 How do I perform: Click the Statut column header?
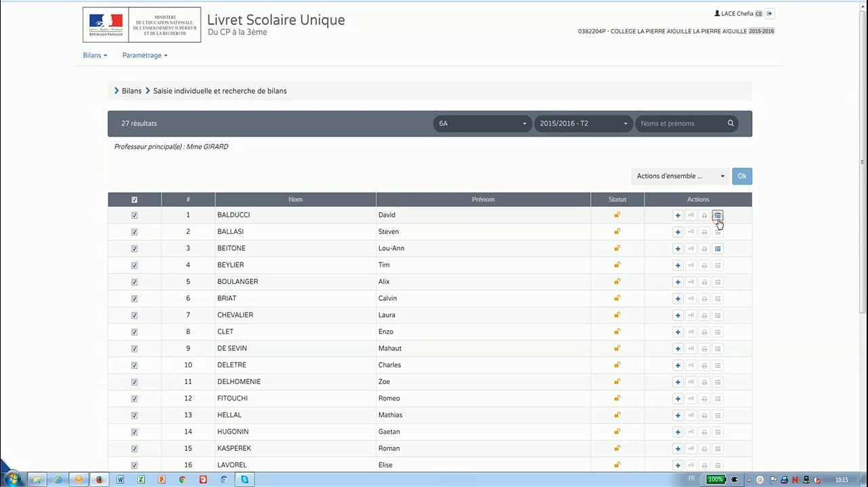[x=617, y=200]
